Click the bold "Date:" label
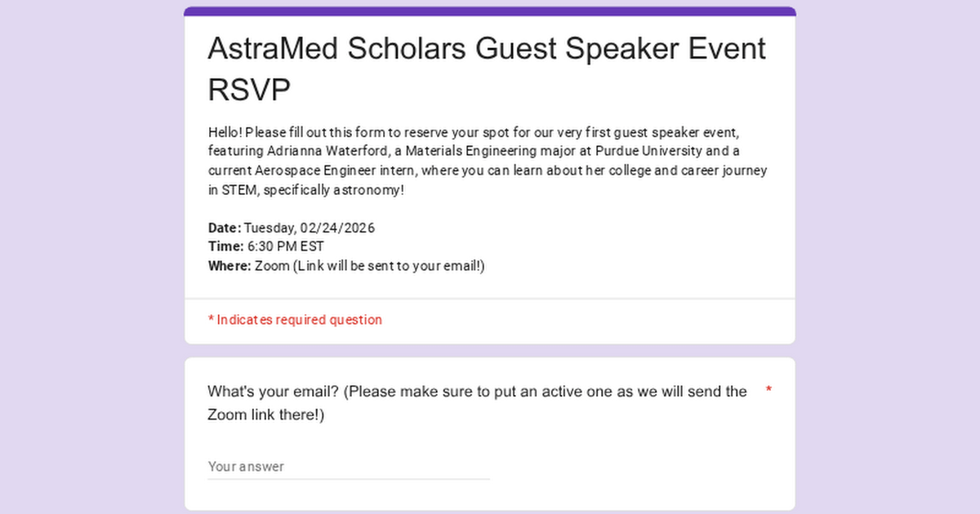Screen dimensions: 980x514 (225, 228)
